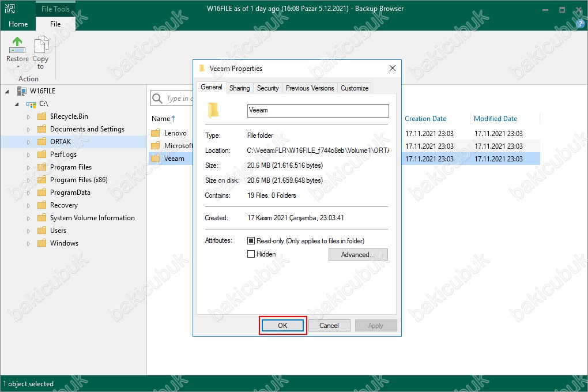588x392 pixels.
Task: Switch to the File ribbon tab
Action: point(55,24)
